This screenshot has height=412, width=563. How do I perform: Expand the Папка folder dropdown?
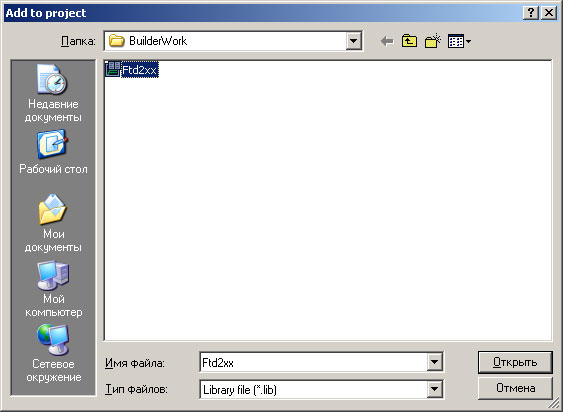click(x=353, y=41)
